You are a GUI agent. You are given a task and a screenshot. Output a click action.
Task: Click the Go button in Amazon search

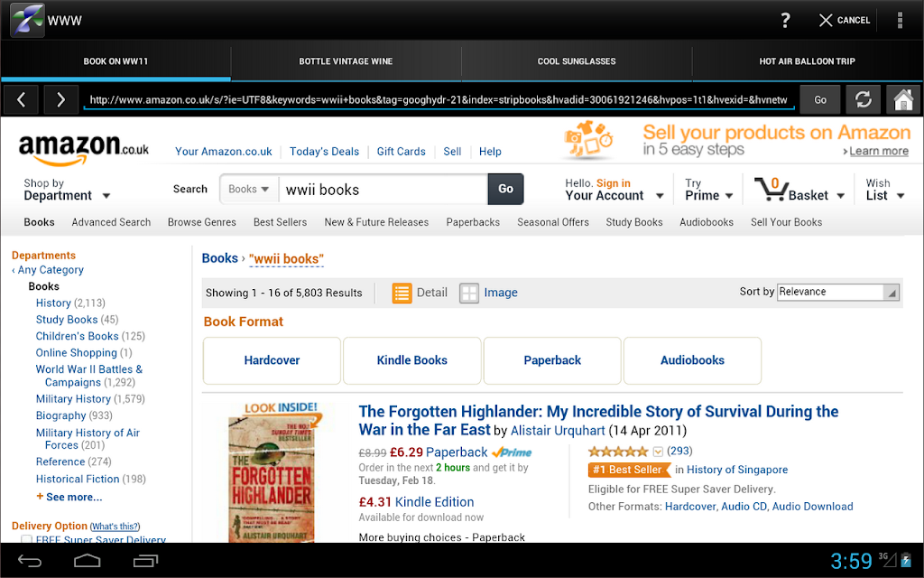pyautogui.click(x=505, y=189)
